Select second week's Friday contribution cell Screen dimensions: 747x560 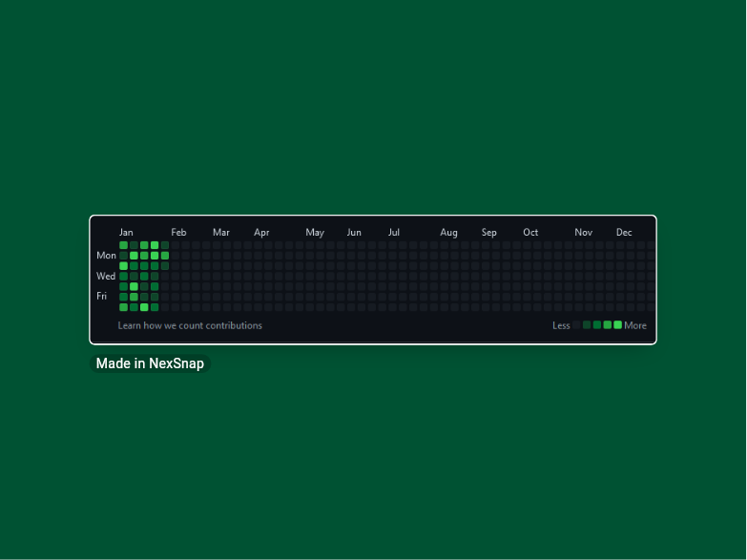134,297
